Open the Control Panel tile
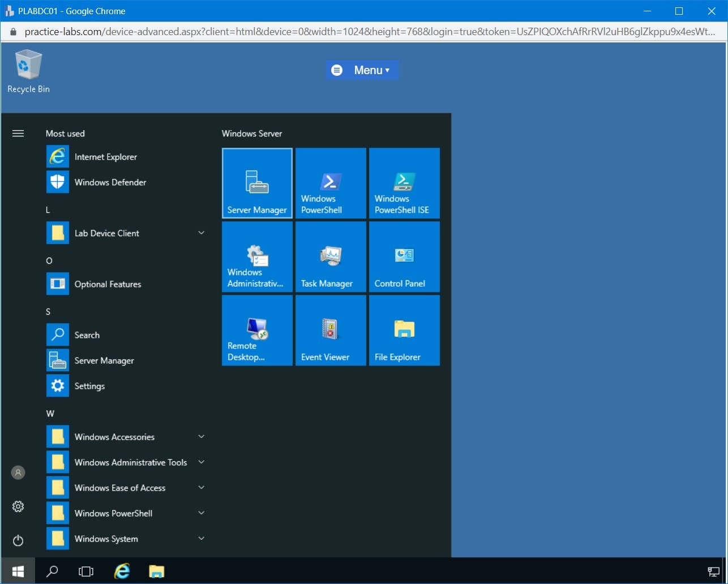The image size is (728, 584). [404, 257]
